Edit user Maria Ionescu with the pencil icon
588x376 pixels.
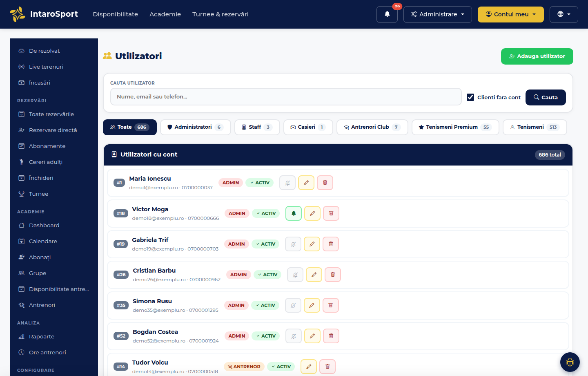[x=306, y=183]
